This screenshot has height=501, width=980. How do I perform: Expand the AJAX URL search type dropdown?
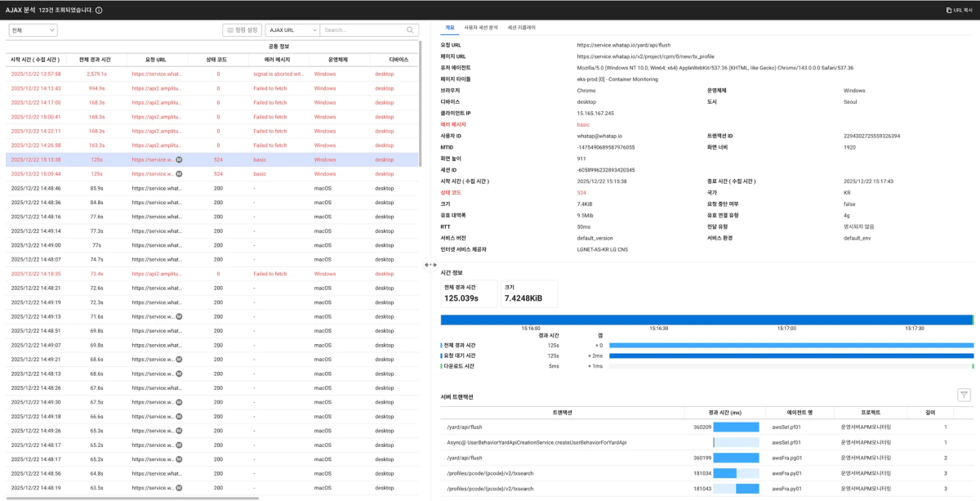pos(291,30)
